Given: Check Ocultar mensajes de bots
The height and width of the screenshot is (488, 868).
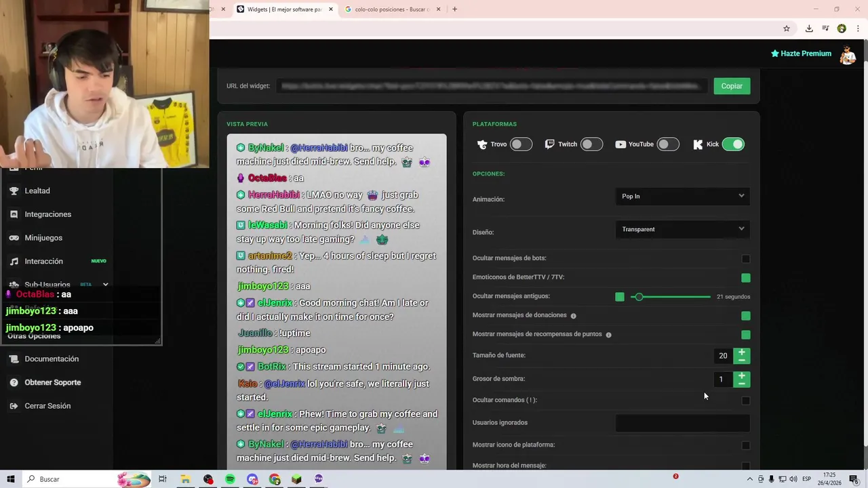Looking at the screenshot, I should [x=746, y=259].
